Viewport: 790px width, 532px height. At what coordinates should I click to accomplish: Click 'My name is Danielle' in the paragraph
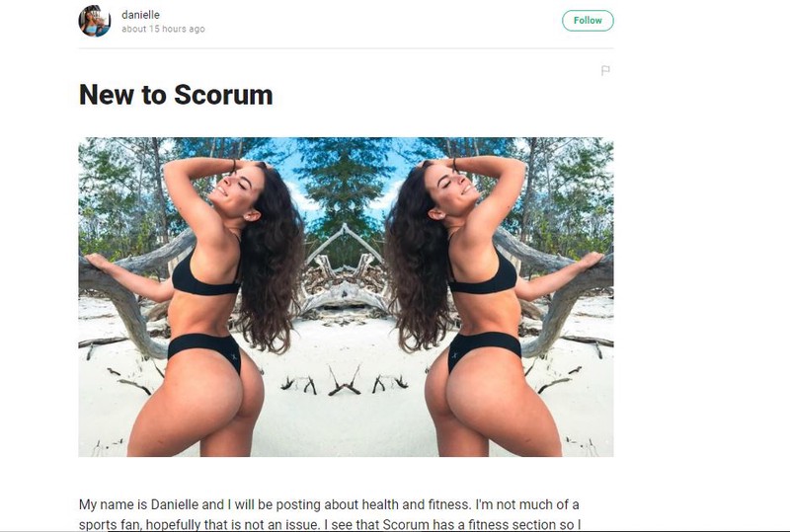(138, 504)
